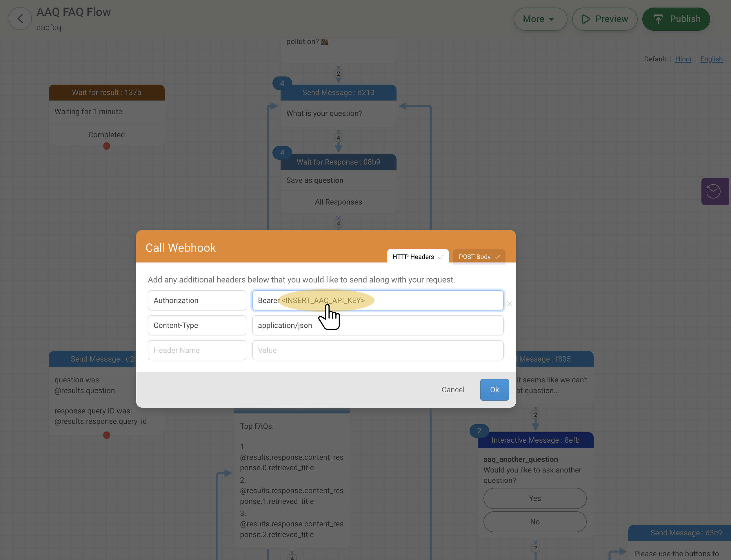Click the Preview play icon
Screen dimensions: 731x560
click(585, 19)
